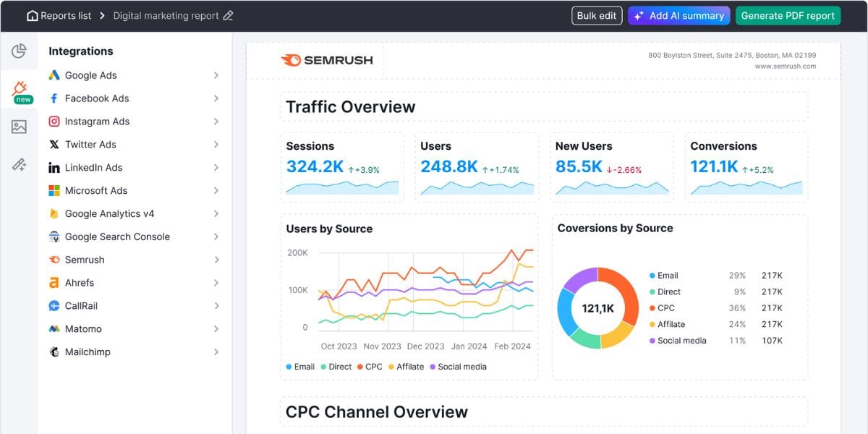
Task: Click the Google Search Console icon
Action: (x=54, y=237)
